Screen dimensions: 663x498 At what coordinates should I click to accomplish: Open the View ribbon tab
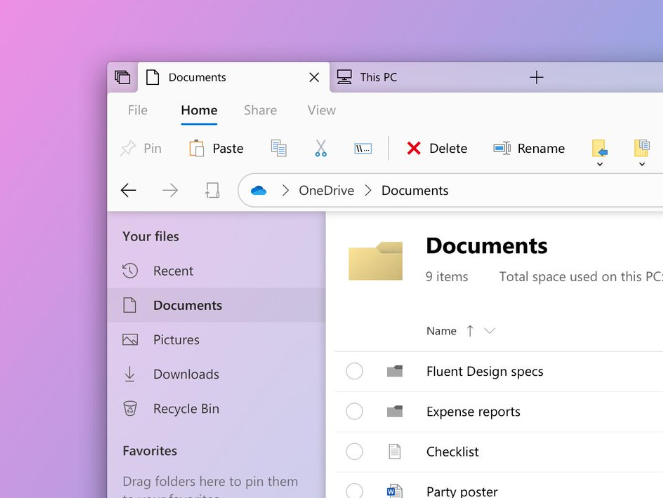(321, 110)
